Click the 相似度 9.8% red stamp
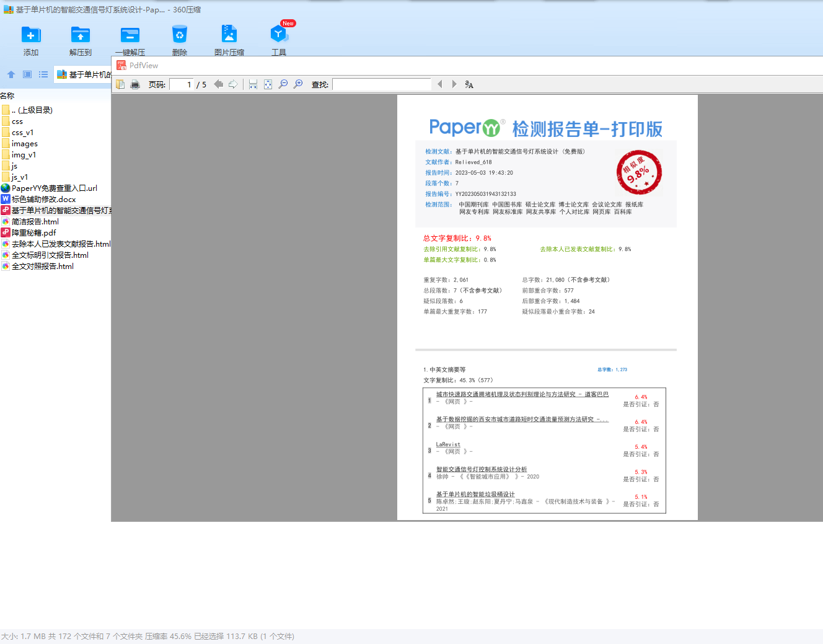Viewport: 823px width, 644px height. pos(639,172)
